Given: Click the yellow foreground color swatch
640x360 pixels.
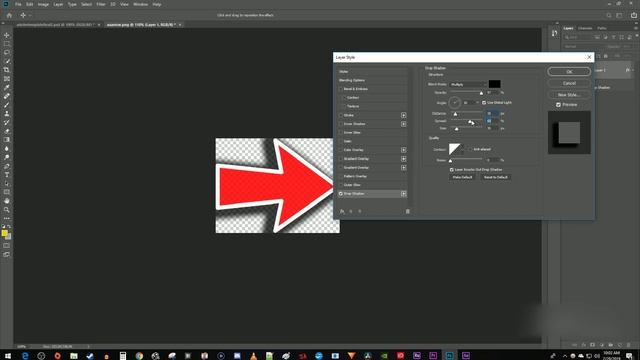Looking at the screenshot, I should click(x=4, y=233).
